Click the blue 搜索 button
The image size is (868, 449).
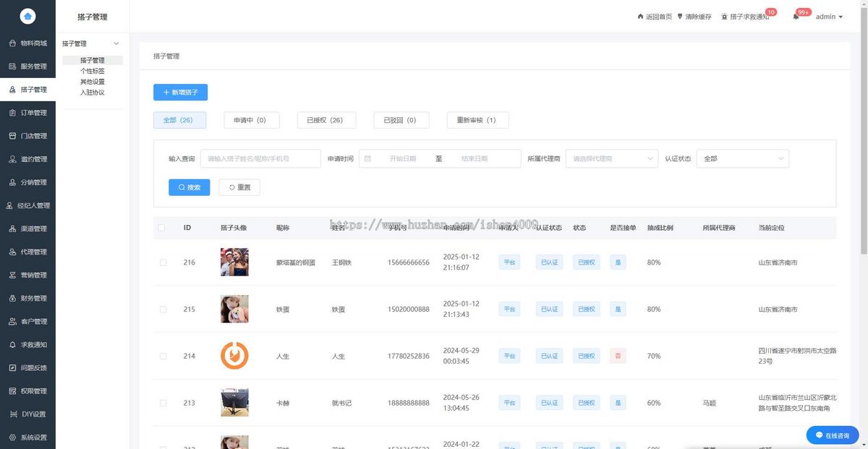pos(190,187)
